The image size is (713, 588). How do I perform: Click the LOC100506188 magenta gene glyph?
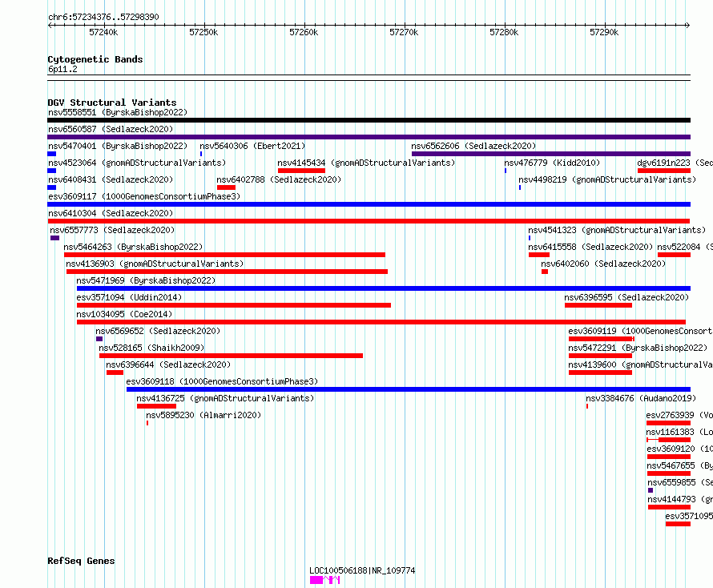tap(324, 580)
